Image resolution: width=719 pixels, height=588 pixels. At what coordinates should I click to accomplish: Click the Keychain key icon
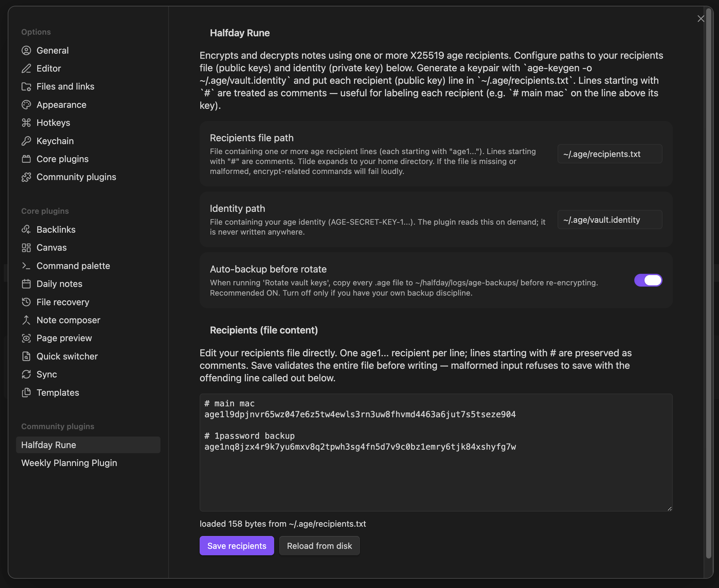[26, 141]
